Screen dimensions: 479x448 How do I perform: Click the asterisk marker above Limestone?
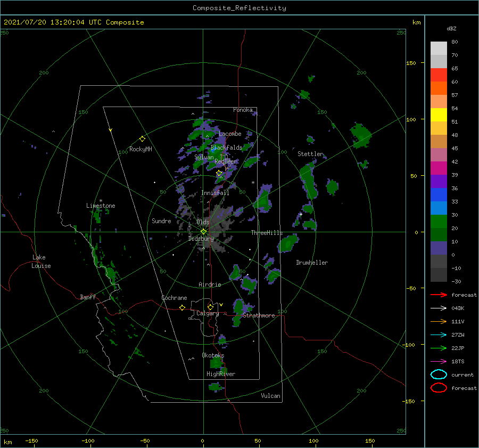click(101, 201)
